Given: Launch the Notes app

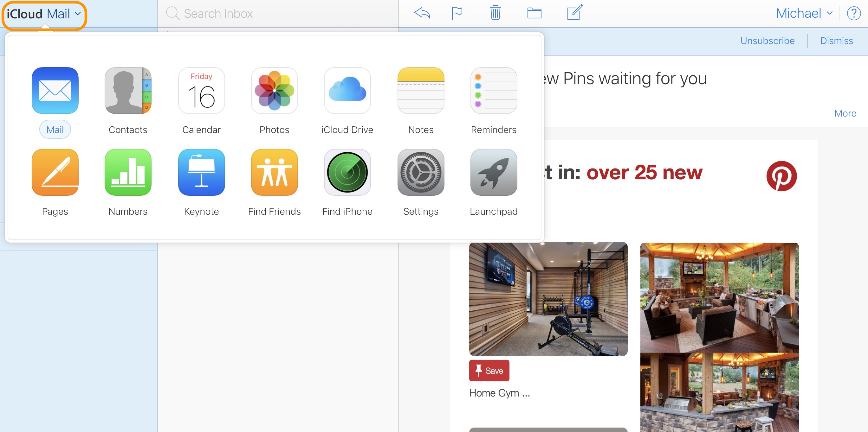Looking at the screenshot, I should coord(420,90).
